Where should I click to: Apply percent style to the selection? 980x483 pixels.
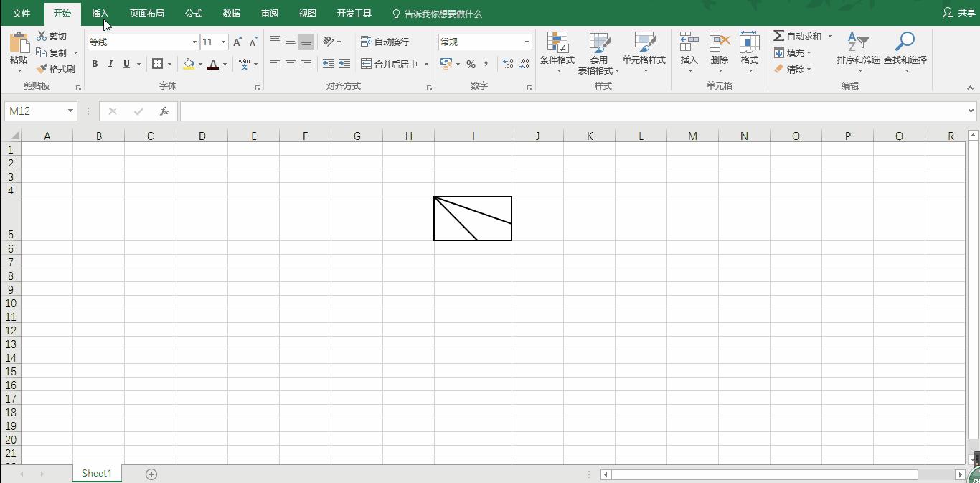pyautogui.click(x=471, y=65)
